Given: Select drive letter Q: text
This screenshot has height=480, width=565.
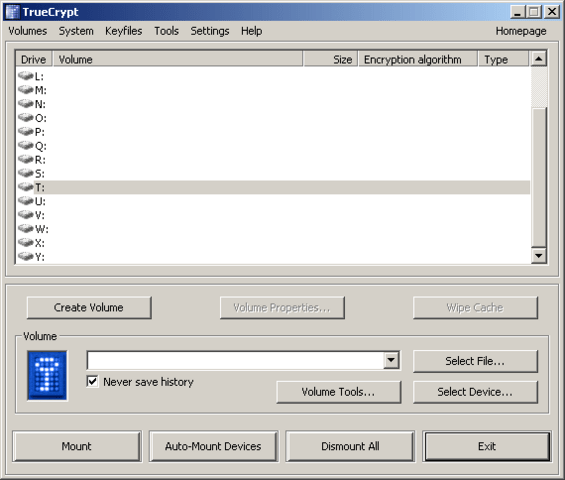Looking at the screenshot, I should [40, 146].
